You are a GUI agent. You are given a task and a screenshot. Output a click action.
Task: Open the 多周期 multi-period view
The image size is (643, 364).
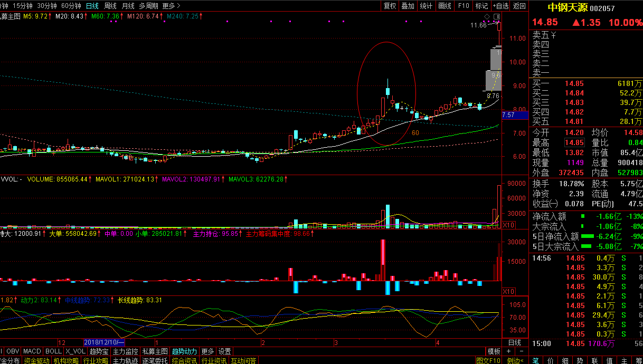[148, 6]
